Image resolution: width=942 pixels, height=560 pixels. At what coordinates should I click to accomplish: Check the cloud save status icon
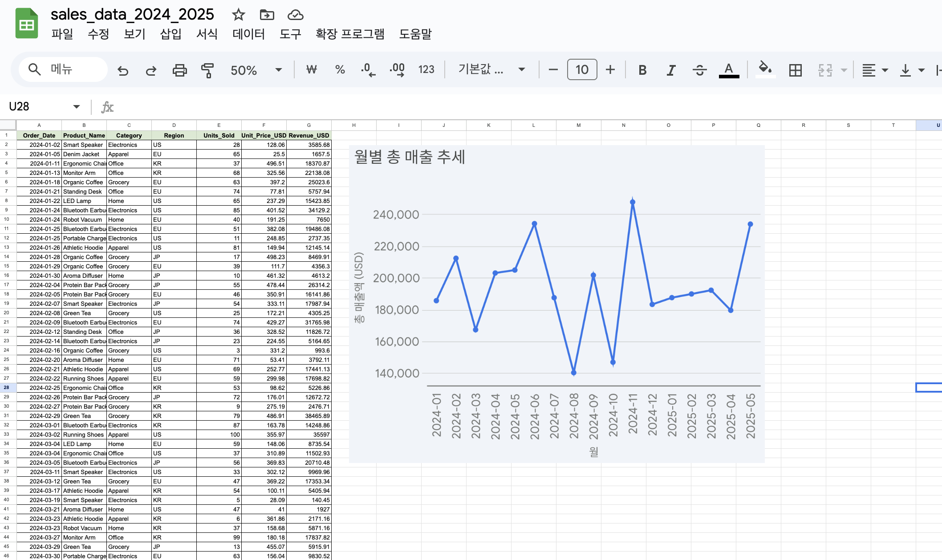[295, 15]
